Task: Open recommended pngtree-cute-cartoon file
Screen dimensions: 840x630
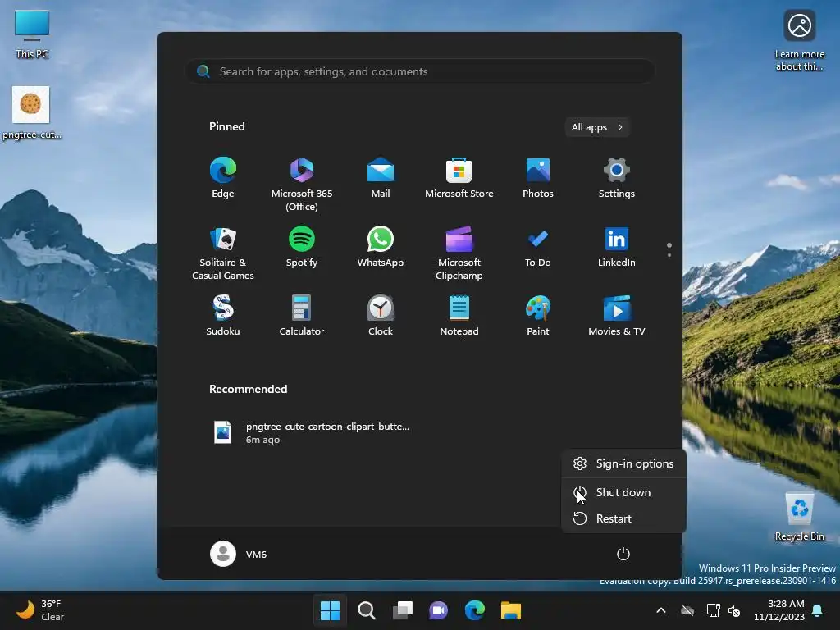Action: coord(311,433)
